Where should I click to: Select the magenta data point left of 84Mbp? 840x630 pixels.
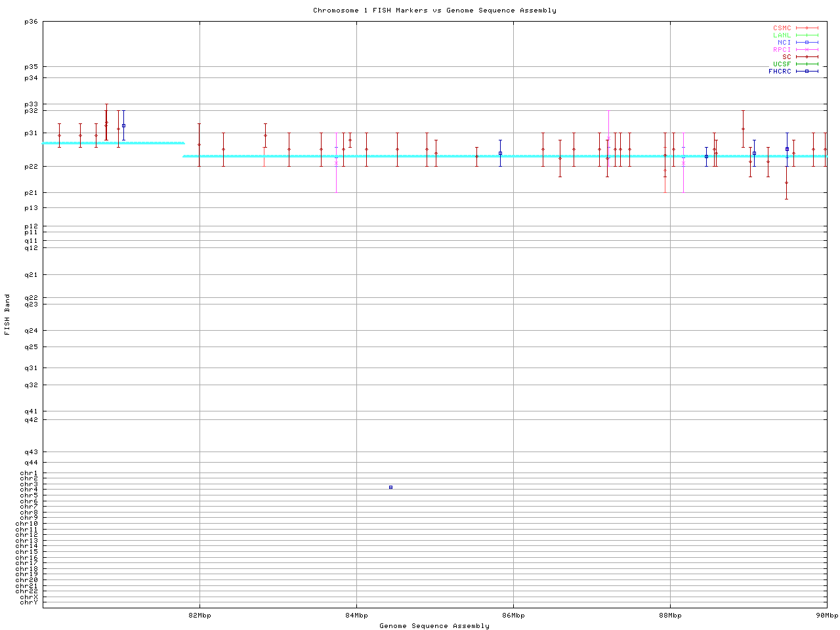pyautogui.click(x=337, y=163)
